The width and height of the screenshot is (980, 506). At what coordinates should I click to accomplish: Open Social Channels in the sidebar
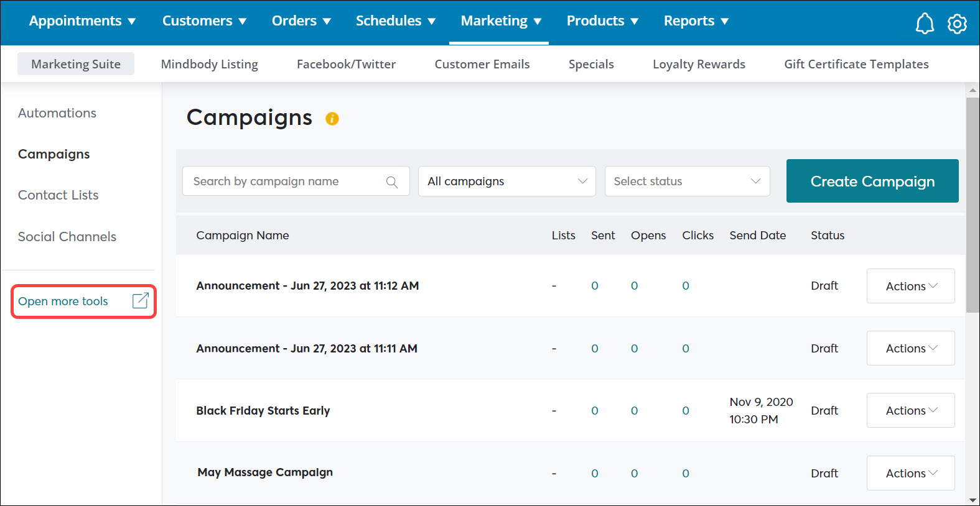67,237
